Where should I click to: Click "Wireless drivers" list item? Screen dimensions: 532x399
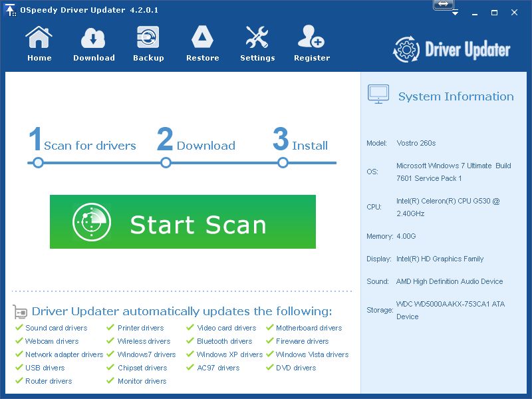coord(144,341)
